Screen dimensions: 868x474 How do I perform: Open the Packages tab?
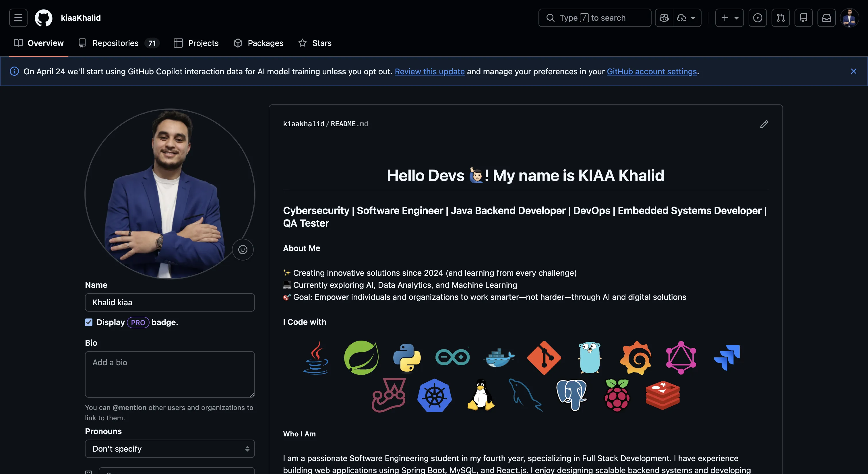(x=265, y=43)
